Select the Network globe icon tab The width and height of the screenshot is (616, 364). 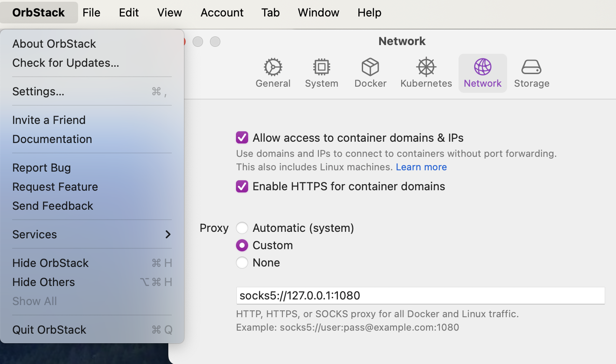pos(483,67)
